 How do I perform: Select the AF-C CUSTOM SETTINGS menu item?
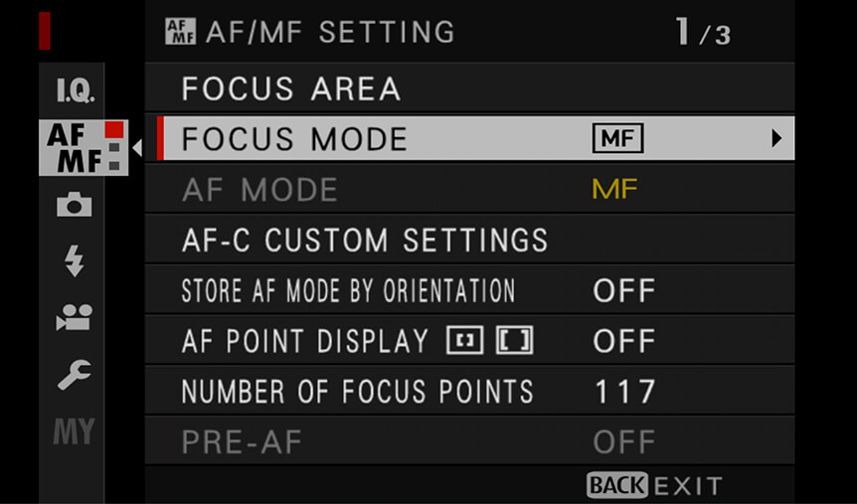(x=469, y=240)
